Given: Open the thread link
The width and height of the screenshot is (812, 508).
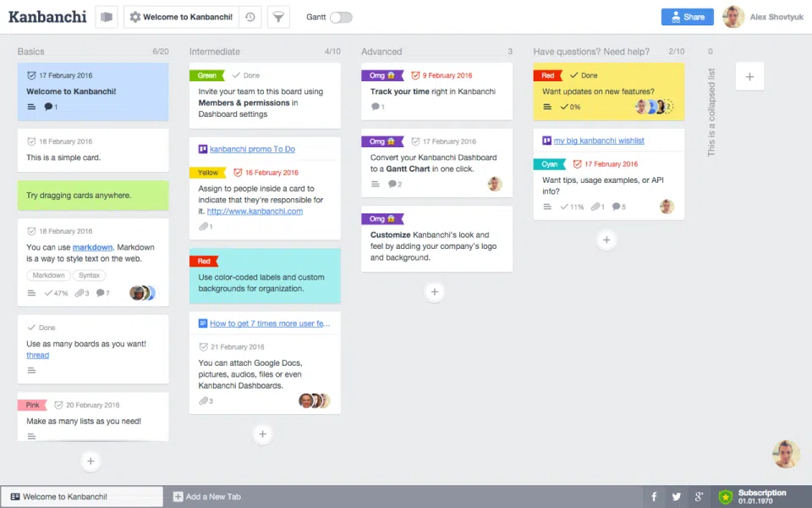Looking at the screenshot, I should tap(38, 355).
